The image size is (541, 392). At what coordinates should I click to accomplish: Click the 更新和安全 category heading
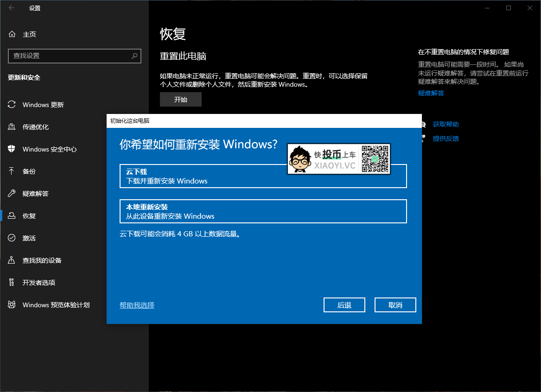click(x=24, y=77)
